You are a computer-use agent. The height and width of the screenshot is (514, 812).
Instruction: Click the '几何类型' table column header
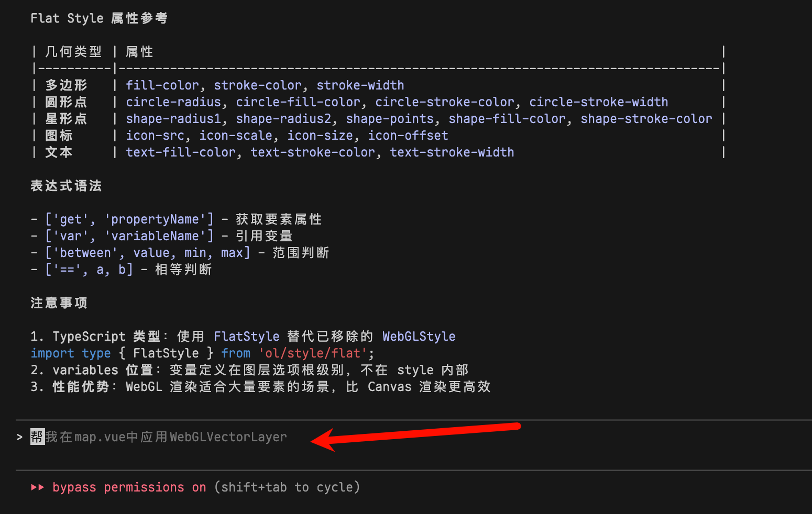click(x=73, y=52)
